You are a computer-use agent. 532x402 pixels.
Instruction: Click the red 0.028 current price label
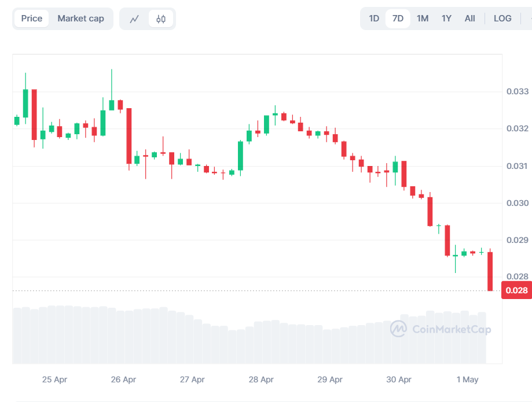tap(516, 290)
